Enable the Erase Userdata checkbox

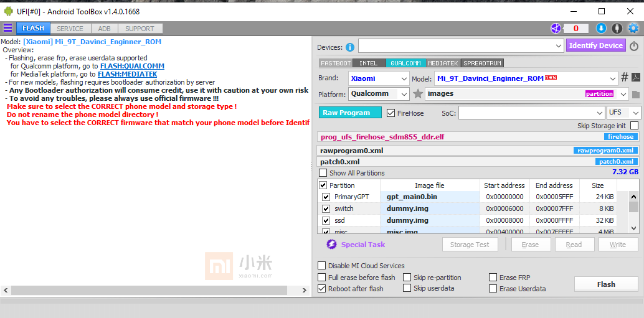pyautogui.click(x=493, y=289)
